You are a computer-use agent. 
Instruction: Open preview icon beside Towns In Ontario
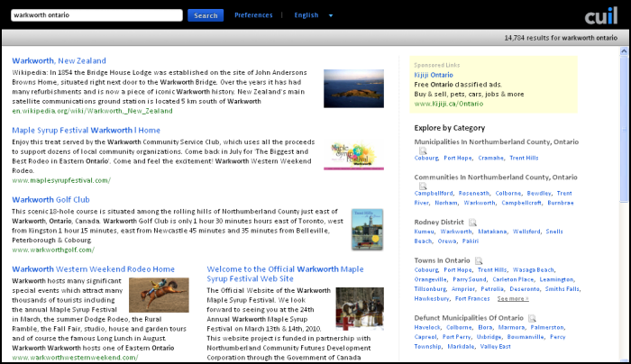479,260
